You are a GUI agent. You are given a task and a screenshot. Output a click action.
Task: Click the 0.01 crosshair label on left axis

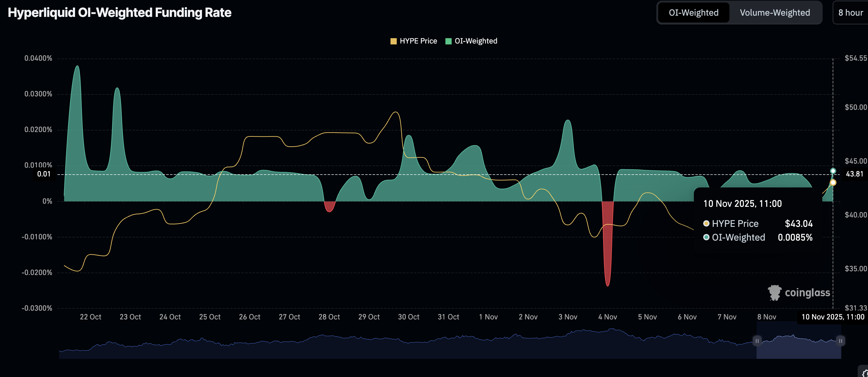tap(44, 174)
